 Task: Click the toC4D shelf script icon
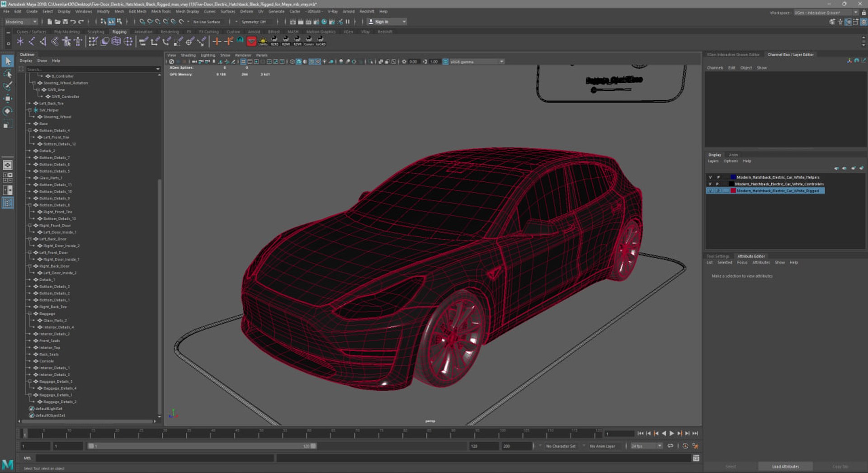click(321, 42)
